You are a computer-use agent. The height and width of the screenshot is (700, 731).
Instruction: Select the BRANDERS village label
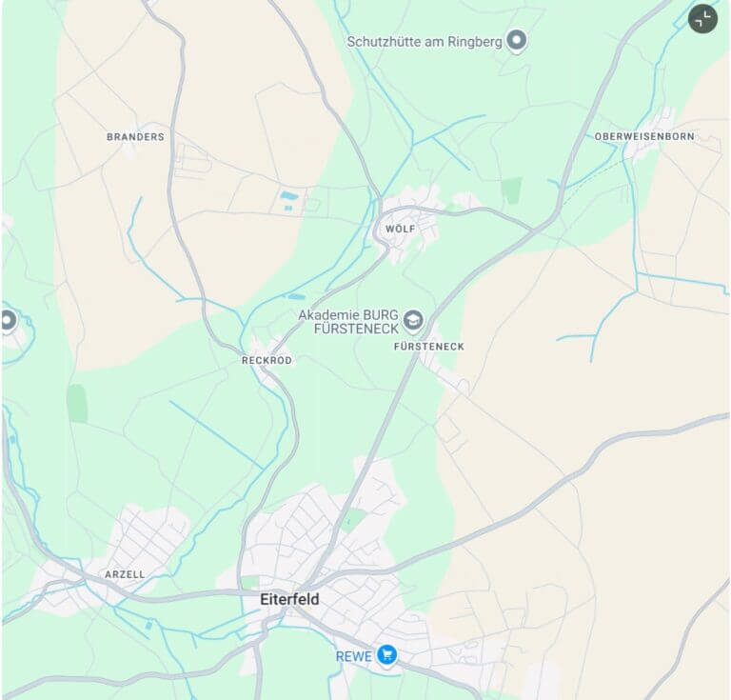point(136,137)
